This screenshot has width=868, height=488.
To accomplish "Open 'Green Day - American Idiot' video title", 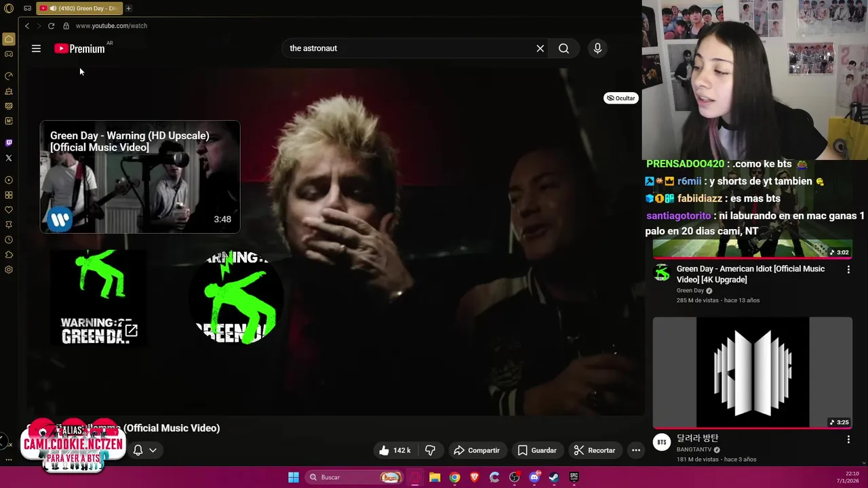I will [x=751, y=274].
